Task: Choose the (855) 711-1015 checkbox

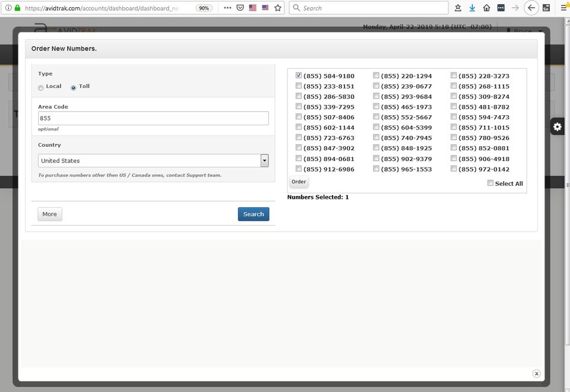Action: coord(454,127)
